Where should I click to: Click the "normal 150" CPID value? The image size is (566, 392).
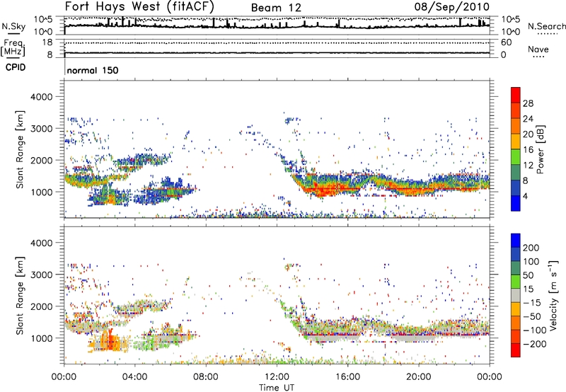(x=93, y=70)
